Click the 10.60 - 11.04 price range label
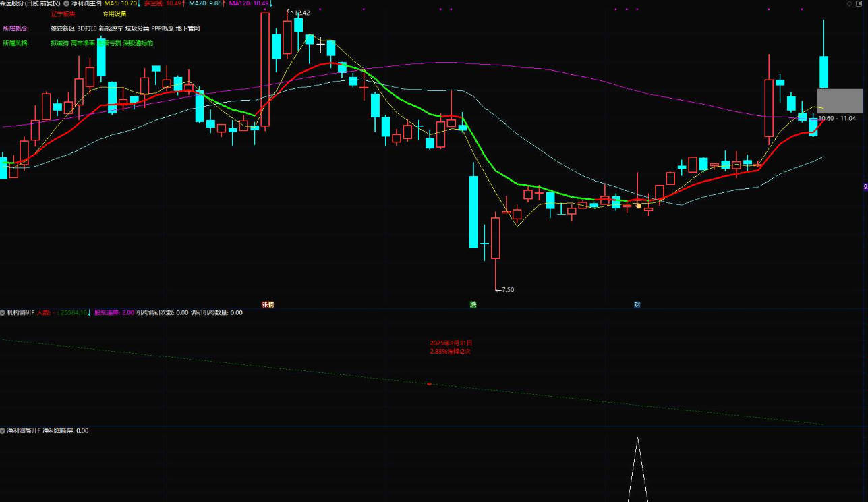The image size is (868, 502). [836, 118]
